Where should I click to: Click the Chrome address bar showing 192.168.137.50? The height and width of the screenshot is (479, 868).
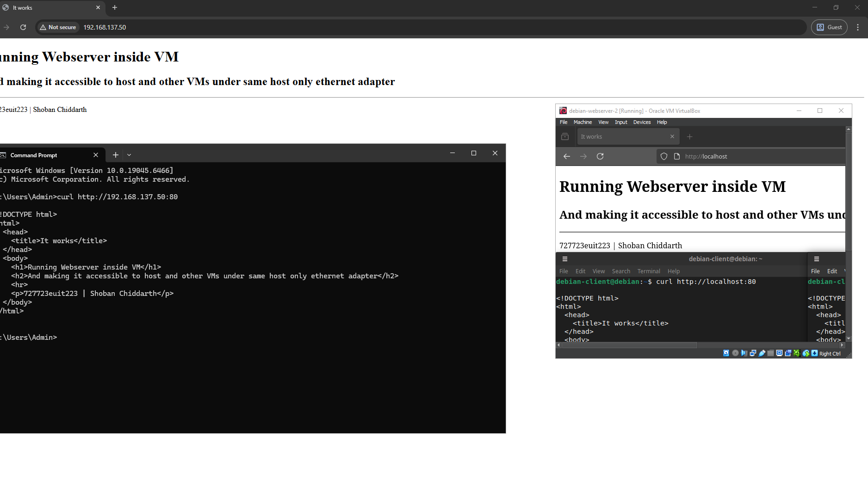pyautogui.click(x=416, y=27)
